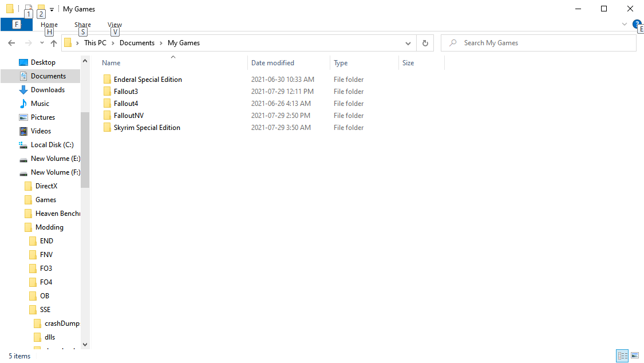Open SSE folder under Modding
This screenshot has height=363, width=644.
[45, 310]
